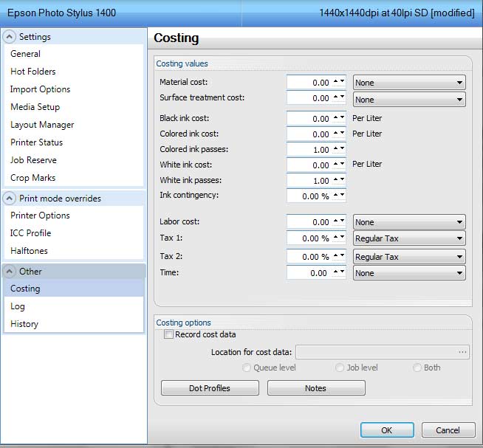483x448 pixels.
Task: Expand the Labor cost unit dropdown
Action: (409, 222)
